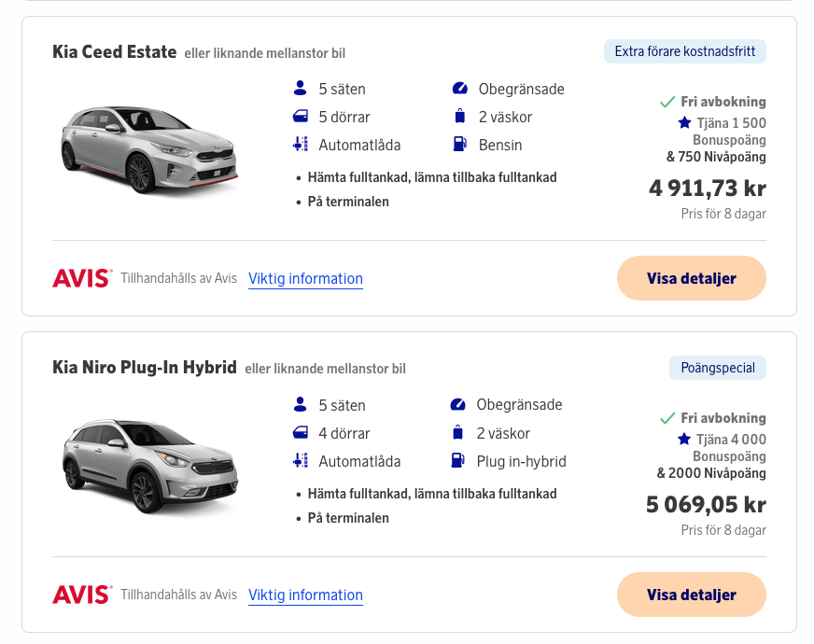Image resolution: width=814 pixels, height=644 pixels.
Task: Click the doors icon for Kia Ceed Estate
Action: tap(300, 117)
